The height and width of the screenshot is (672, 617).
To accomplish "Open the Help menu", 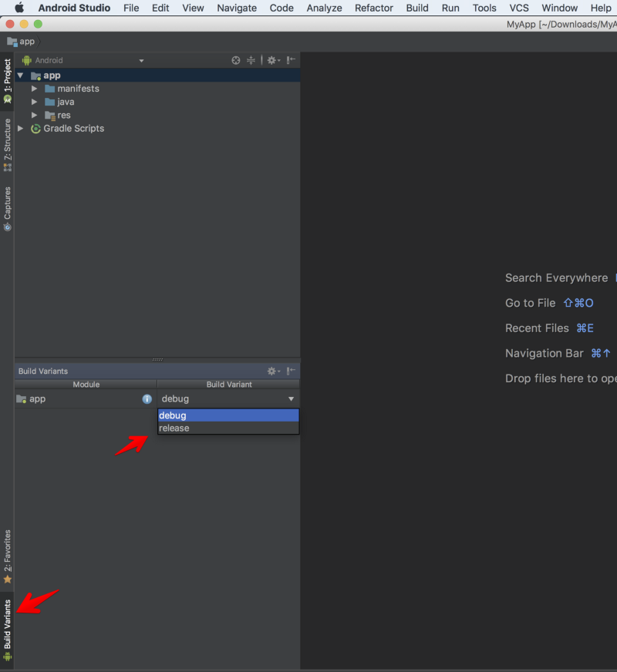I will click(x=601, y=8).
